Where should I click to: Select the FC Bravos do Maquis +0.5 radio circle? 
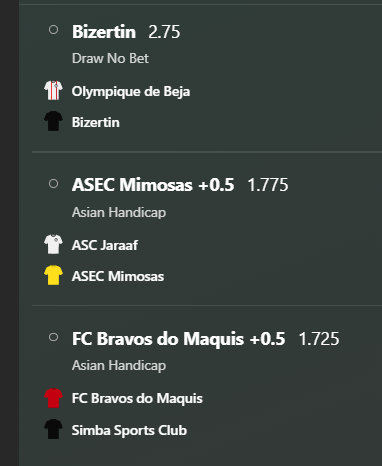coord(53,337)
